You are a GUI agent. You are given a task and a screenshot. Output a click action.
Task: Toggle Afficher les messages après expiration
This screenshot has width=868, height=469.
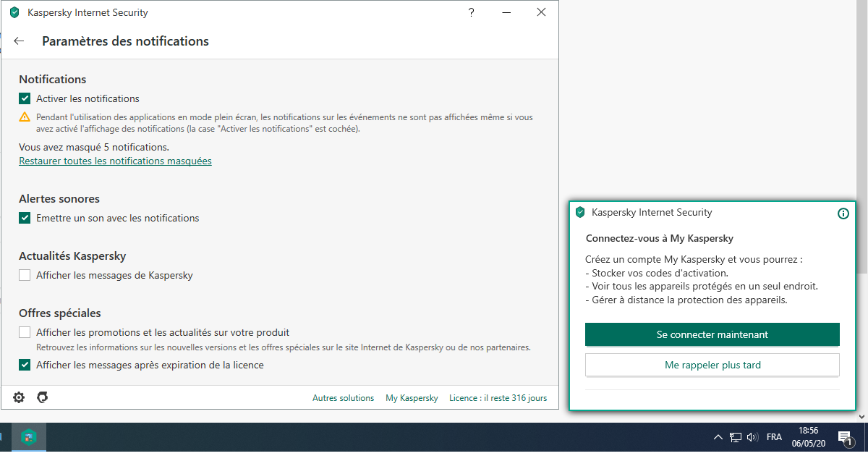[x=25, y=365]
